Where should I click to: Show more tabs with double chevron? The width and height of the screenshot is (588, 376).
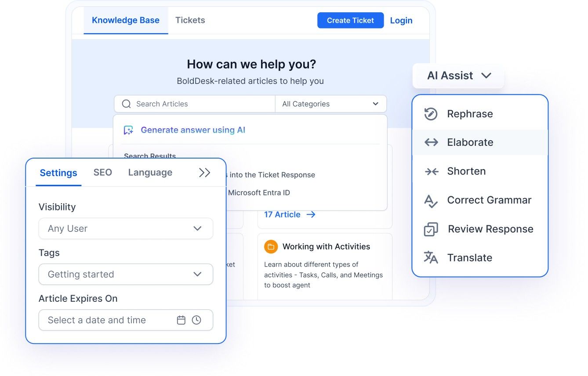click(204, 173)
